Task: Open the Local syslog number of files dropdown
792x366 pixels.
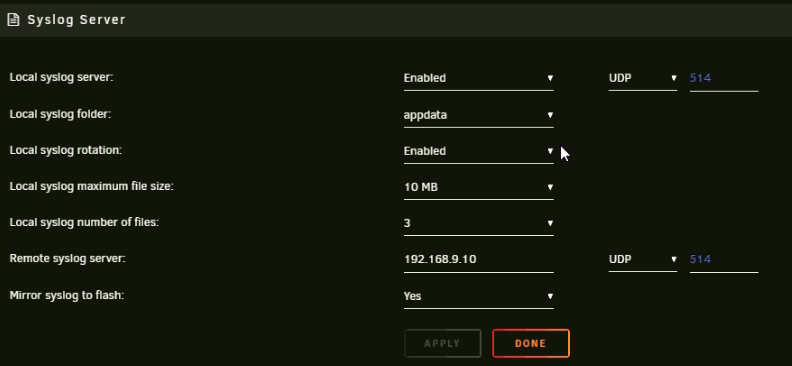Action: [x=478, y=223]
